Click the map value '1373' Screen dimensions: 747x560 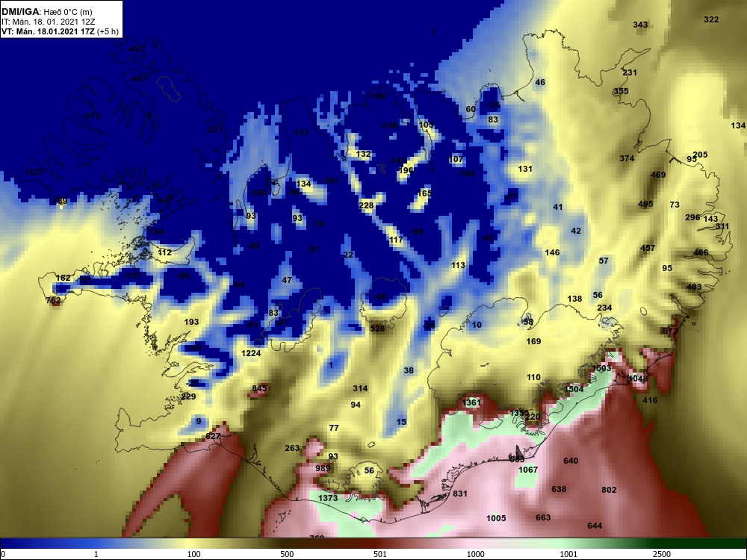click(x=328, y=498)
